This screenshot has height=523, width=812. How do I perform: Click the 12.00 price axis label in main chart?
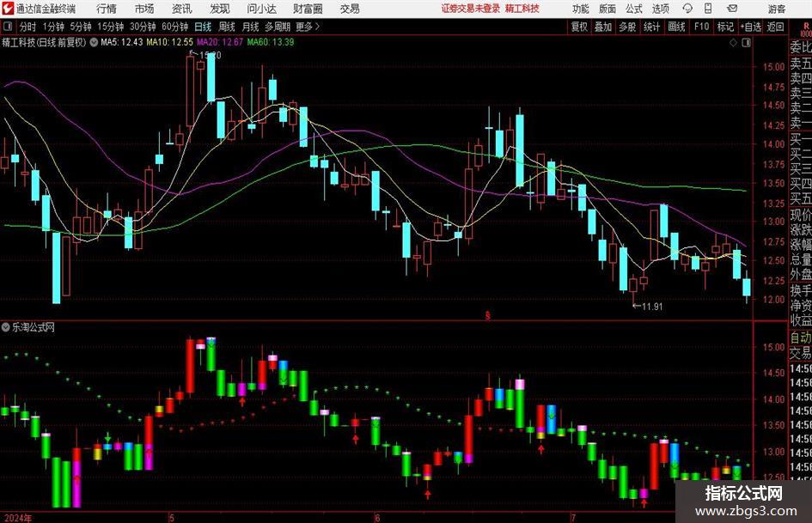click(x=773, y=300)
